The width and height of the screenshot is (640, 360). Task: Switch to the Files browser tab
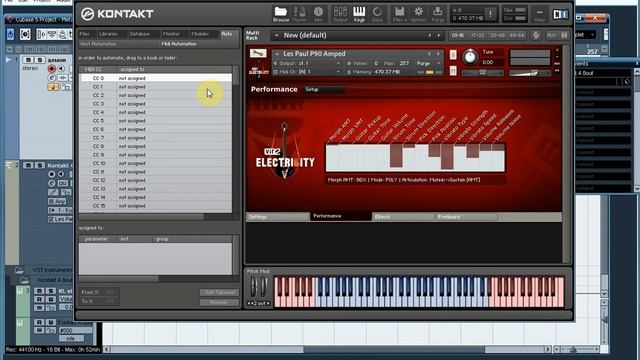click(x=85, y=34)
